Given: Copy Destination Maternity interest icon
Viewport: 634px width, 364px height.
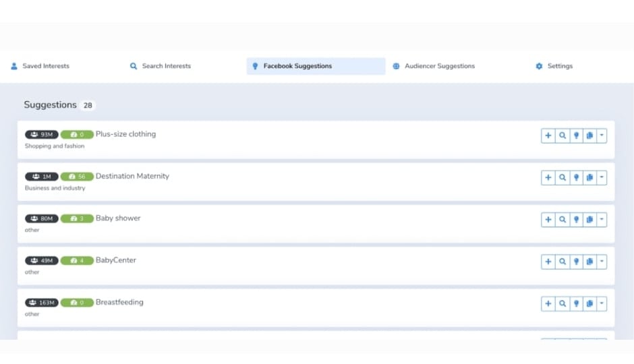Looking at the screenshot, I should click(x=589, y=178).
